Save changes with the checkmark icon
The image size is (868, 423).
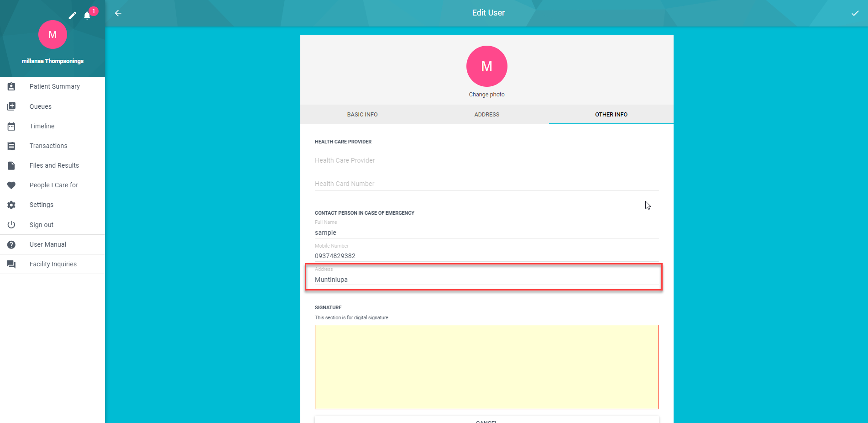[x=855, y=13]
